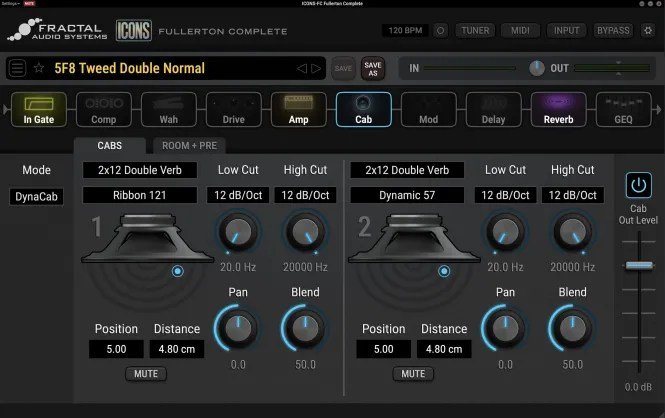This screenshot has height=418, width=665.
Task: Toggle BYPASS in the top bar
Action: point(613,30)
